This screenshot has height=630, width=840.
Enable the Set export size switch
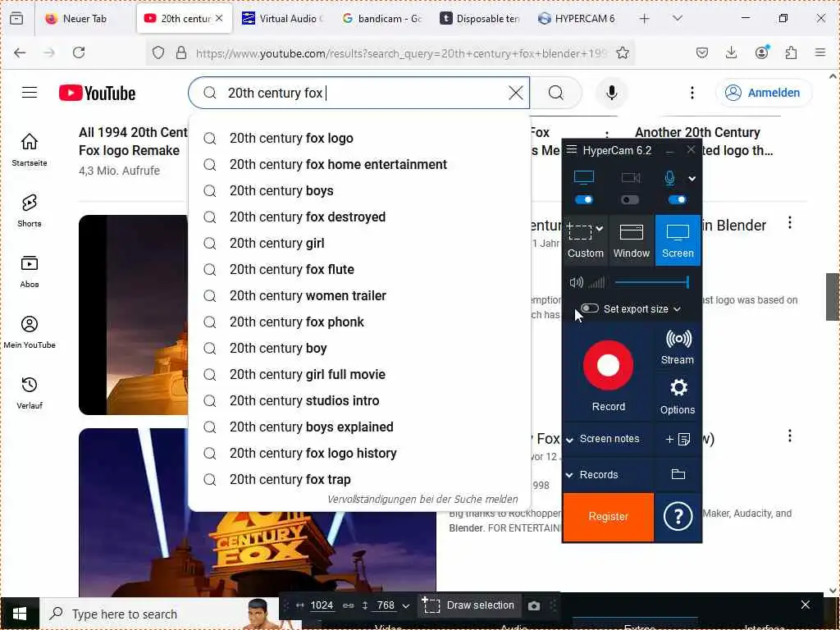(x=589, y=308)
